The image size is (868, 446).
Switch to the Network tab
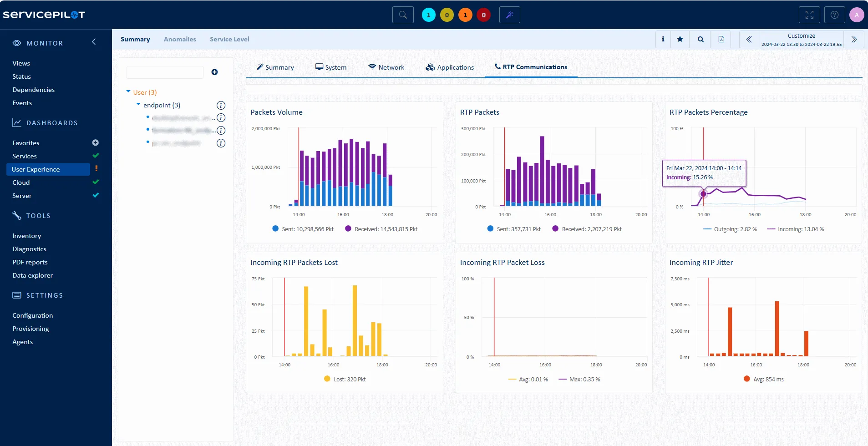tap(386, 67)
